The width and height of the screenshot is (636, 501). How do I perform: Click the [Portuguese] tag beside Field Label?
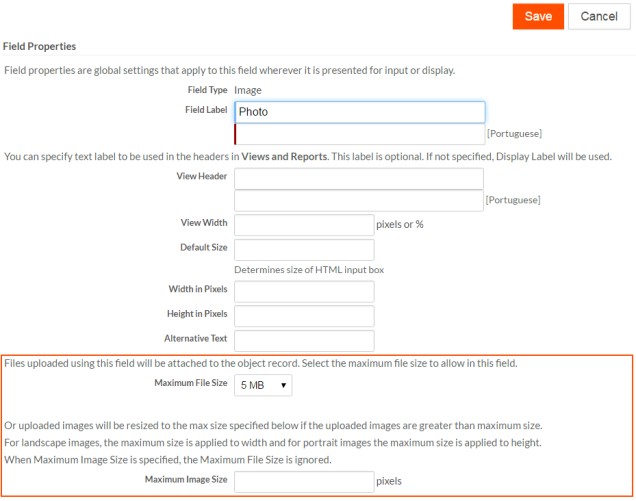pos(514,134)
